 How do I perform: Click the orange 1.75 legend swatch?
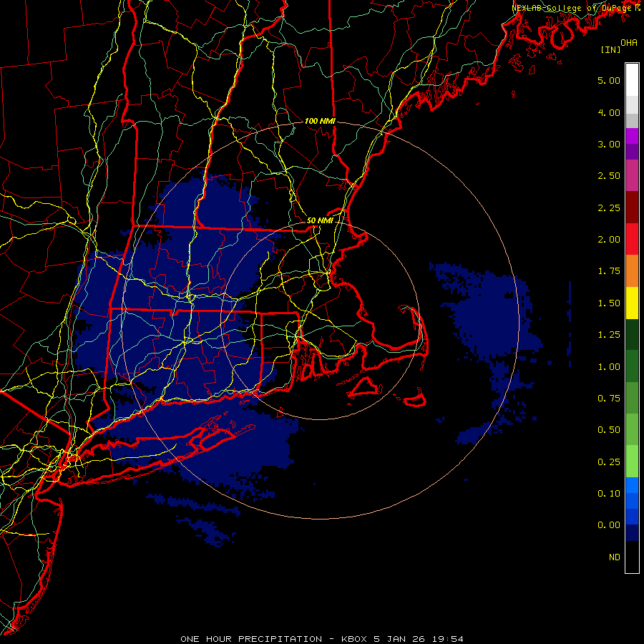(x=632, y=270)
